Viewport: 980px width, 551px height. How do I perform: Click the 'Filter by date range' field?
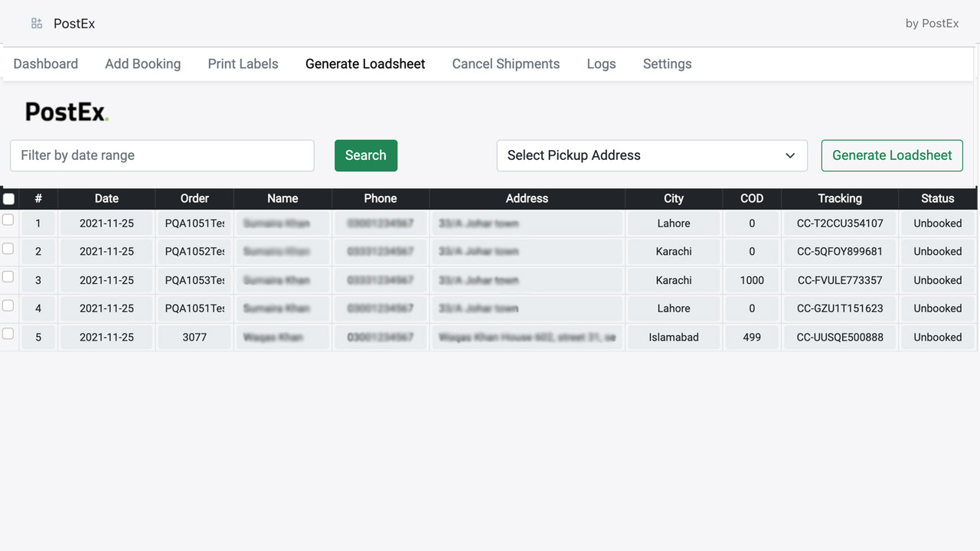tap(162, 155)
